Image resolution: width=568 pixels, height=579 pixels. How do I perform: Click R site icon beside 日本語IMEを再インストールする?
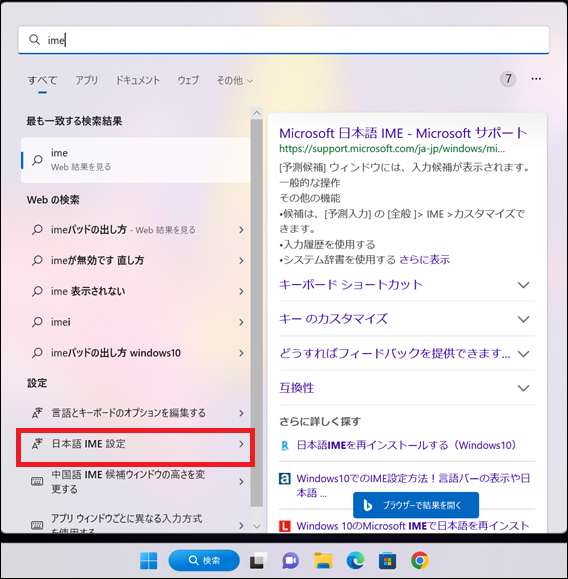pos(285,446)
